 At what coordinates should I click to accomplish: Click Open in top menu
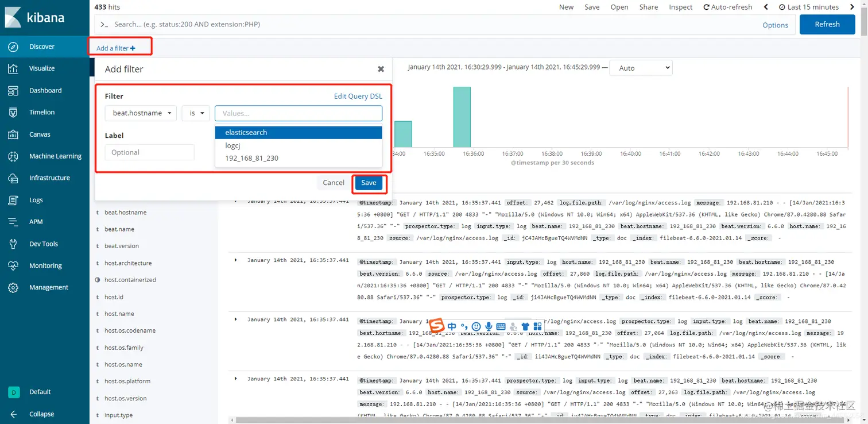[619, 7]
